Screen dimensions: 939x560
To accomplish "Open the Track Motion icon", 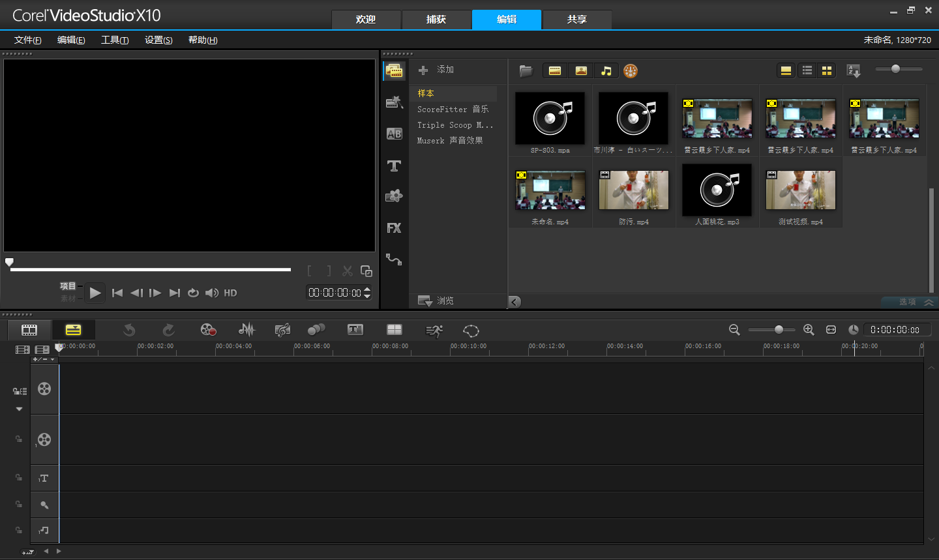I will (316, 330).
